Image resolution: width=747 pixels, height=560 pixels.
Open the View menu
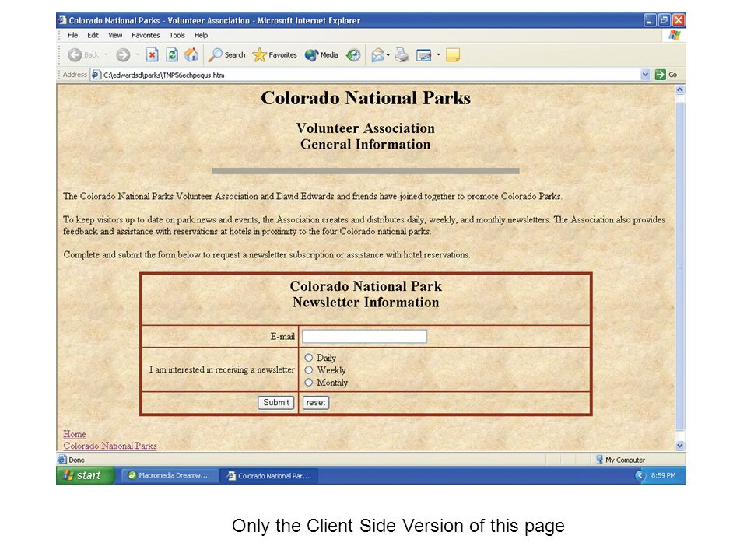click(x=115, y=35)
